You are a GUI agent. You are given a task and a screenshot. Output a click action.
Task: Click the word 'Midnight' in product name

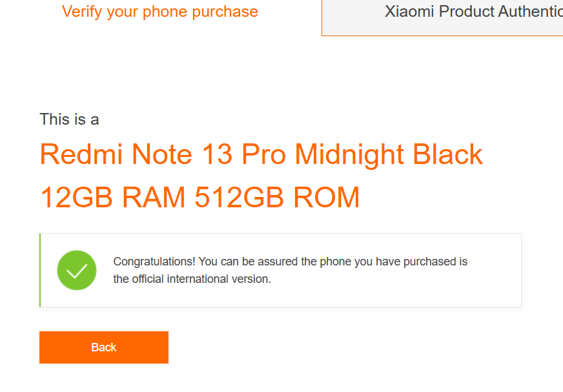pyautogui.click(x=349, y=154)
